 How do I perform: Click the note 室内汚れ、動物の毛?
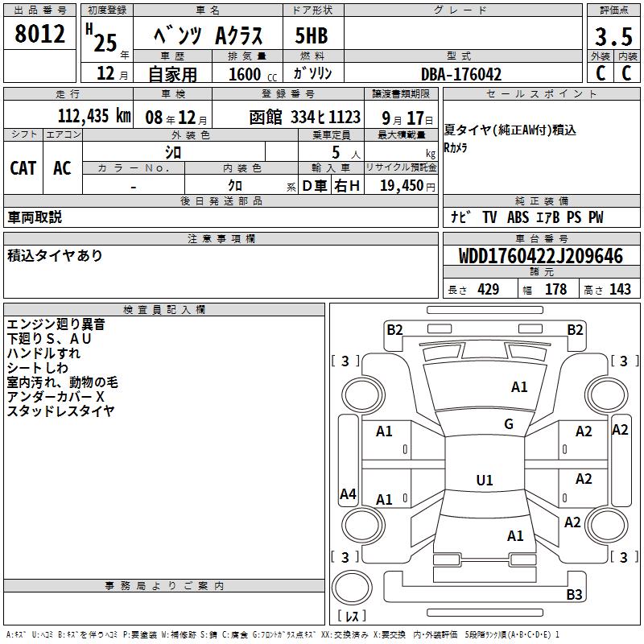coord(62,382)
